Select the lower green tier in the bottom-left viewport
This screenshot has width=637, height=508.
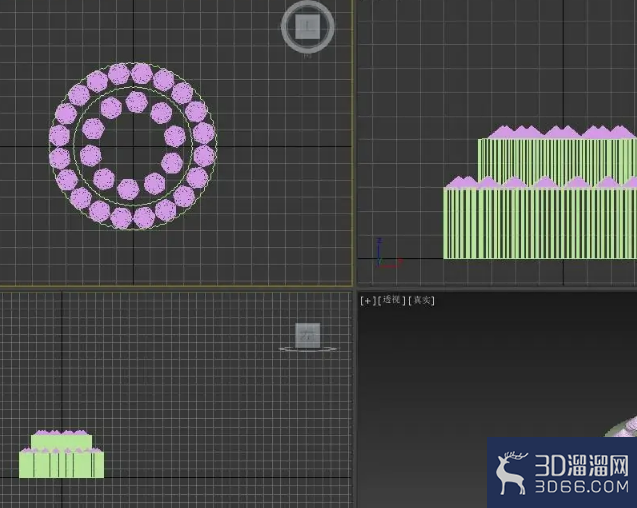point(61,465)
